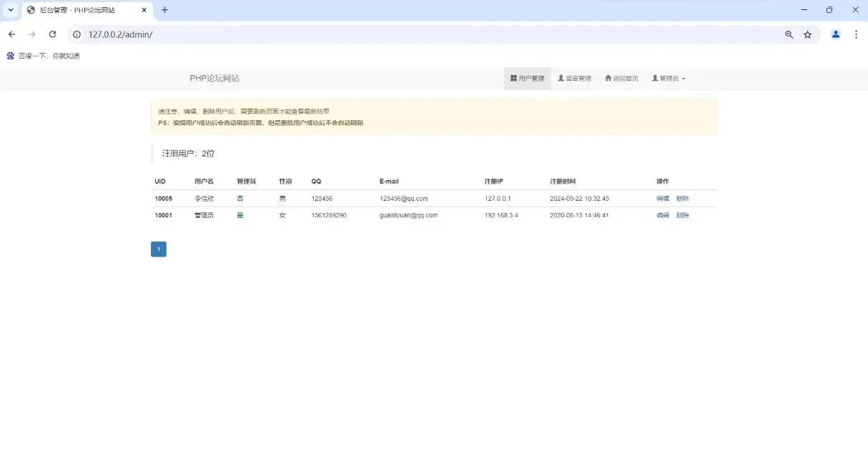Open the tab search dropdown arrow
This screenshot has height=458, width=868.
[x=11, y=10]
